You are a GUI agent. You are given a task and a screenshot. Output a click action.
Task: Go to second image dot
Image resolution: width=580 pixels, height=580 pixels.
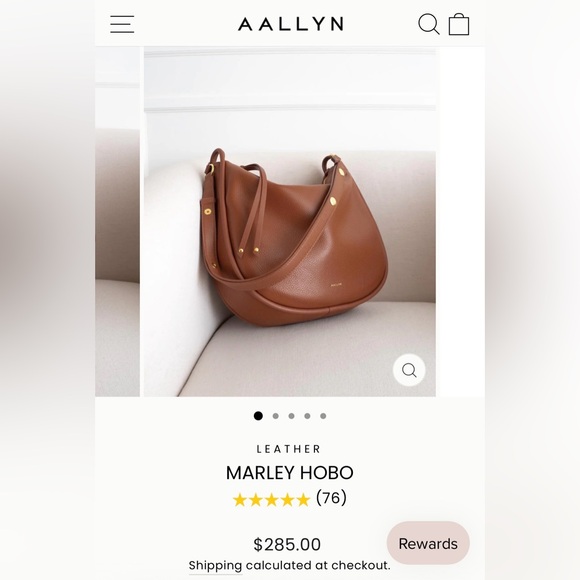[x=276, y=416]
